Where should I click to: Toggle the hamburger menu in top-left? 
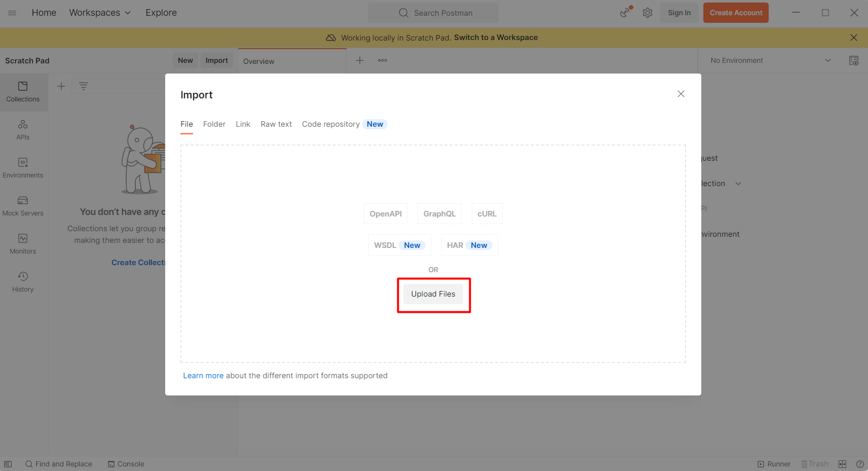click(12, 13)
